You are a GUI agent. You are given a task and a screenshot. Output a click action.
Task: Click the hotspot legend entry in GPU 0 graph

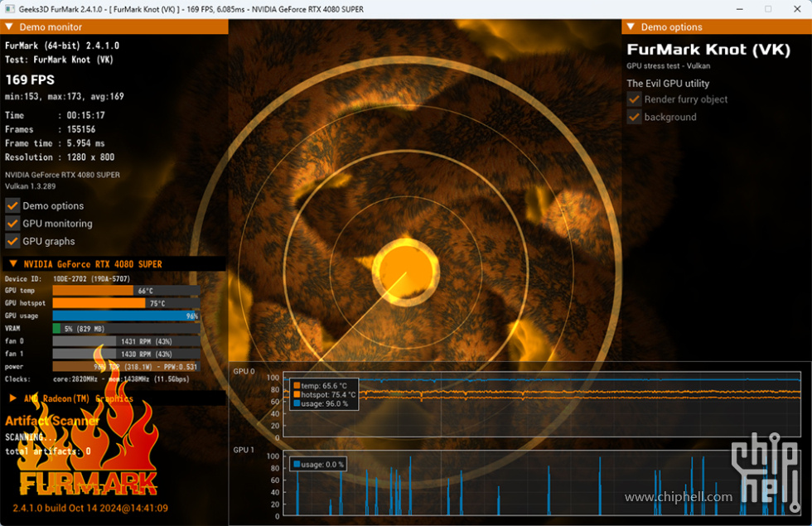[x=325, y=394]
